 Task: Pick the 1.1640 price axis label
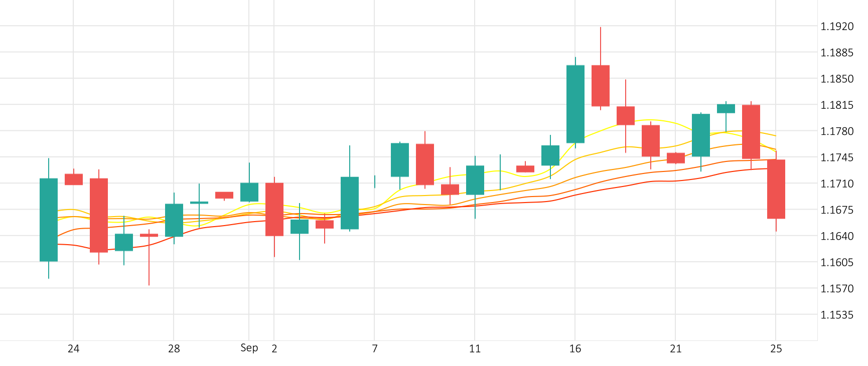click(x=836, y=236)
